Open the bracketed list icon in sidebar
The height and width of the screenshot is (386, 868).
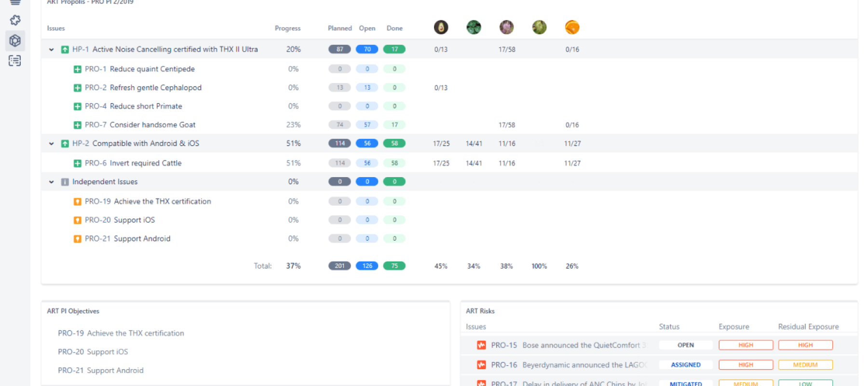[15, 61]
